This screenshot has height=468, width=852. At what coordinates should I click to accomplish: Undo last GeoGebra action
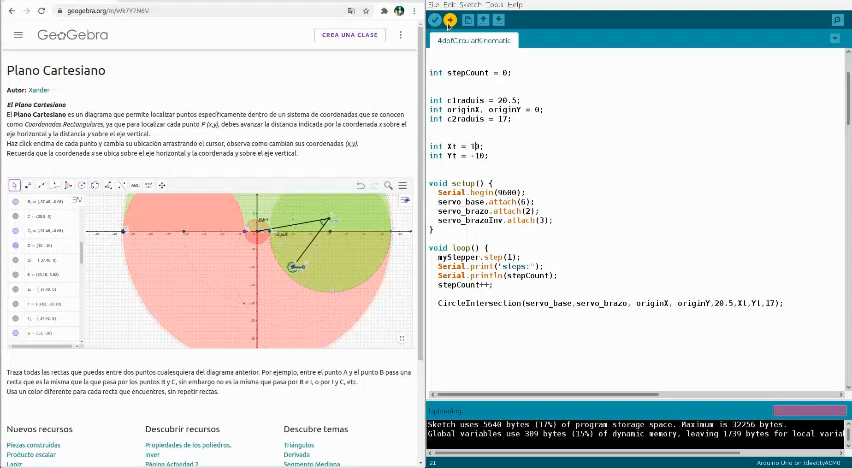pyautogui.click(x=361, y=185)
